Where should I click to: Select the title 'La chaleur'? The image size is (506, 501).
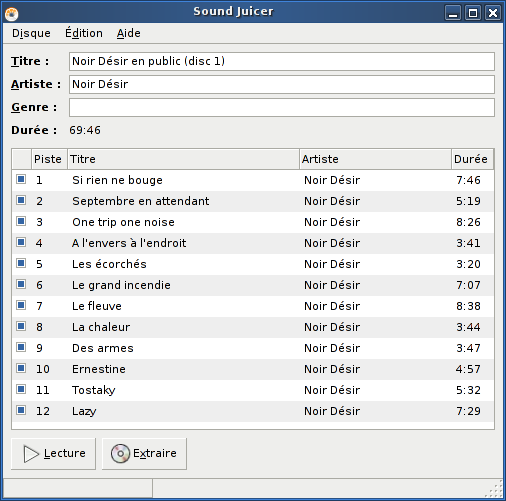101,327
